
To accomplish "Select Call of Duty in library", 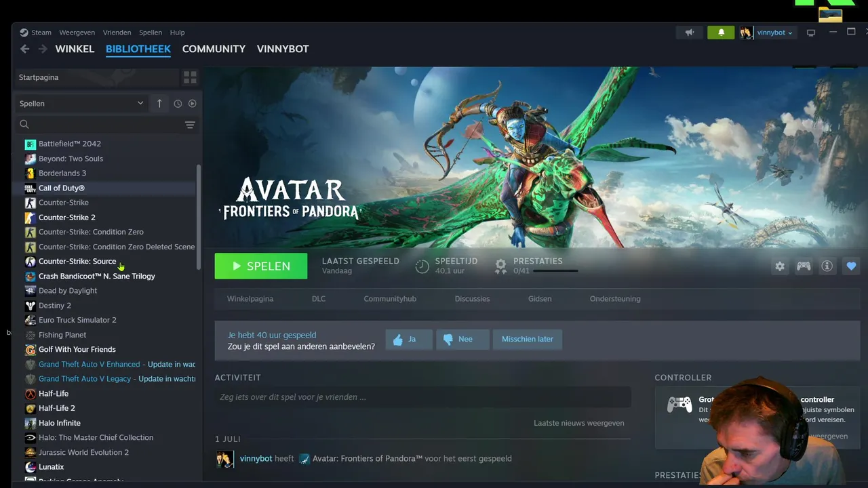I will click(62, 188).
